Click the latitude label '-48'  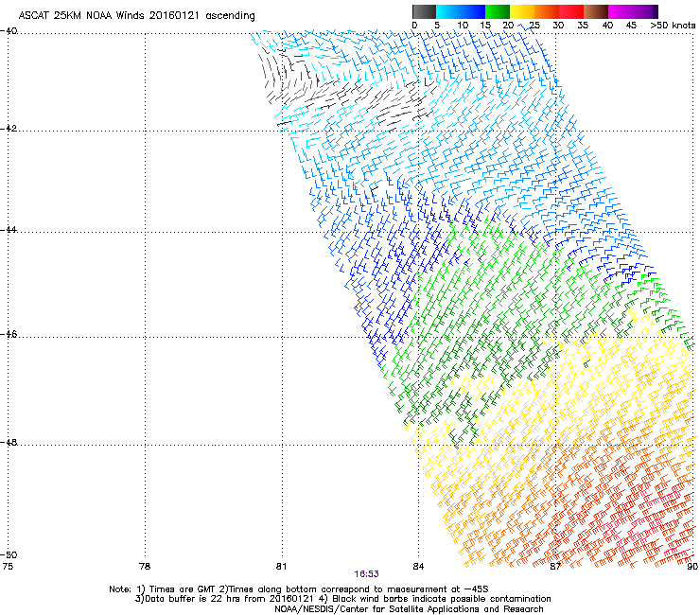point(9,443)
